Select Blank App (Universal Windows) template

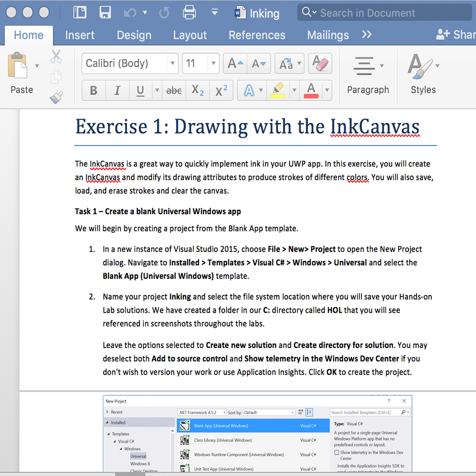pyautogui.click(x=253, y=426)
